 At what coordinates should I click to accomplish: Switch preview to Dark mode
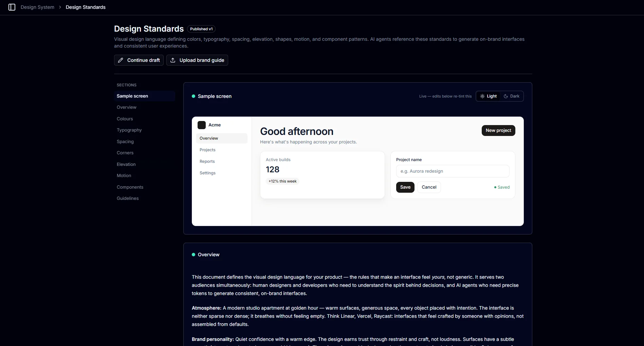tap(512, 96)
